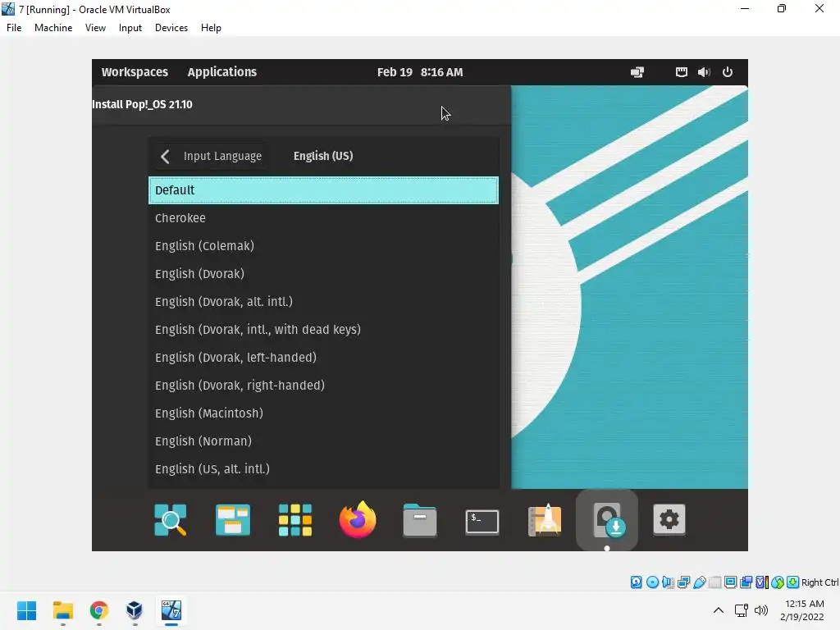
Task: Open the VirtualBox Help menu
Action: point(211,28)
